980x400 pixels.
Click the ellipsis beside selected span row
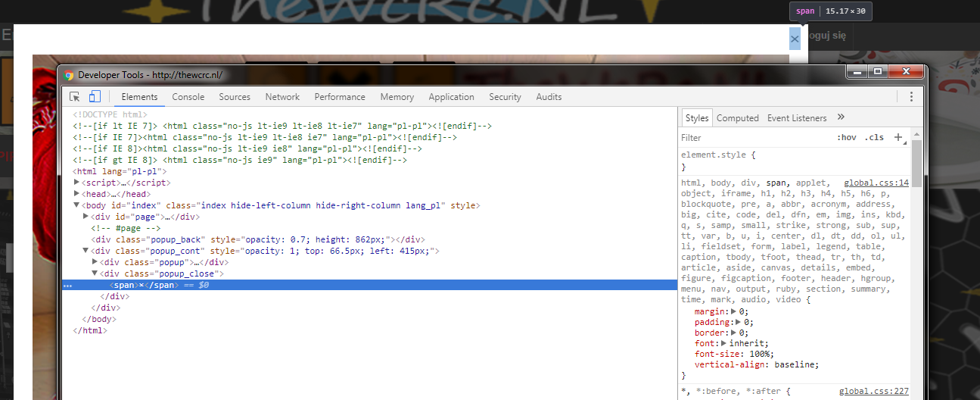pos(68,286)
